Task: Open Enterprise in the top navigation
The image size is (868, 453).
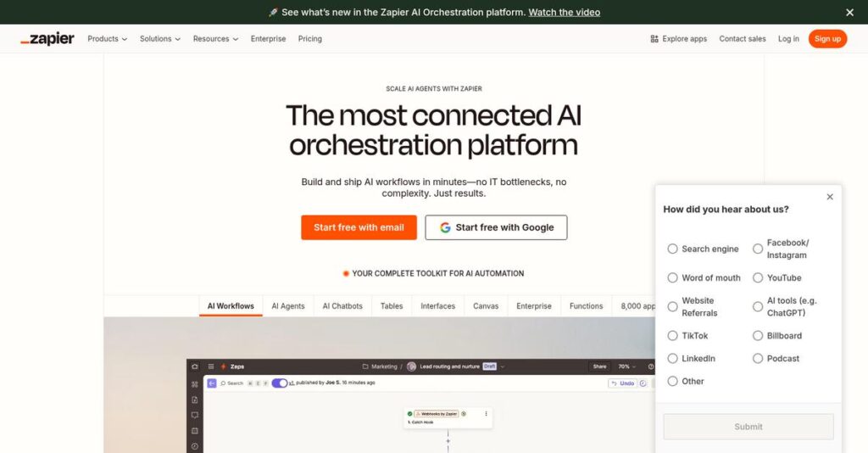Action: click(269, 39)
